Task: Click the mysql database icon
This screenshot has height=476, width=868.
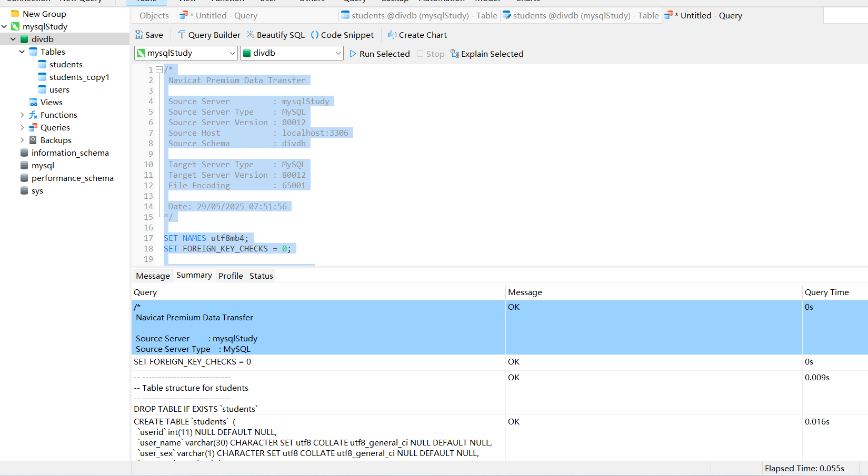Action: point(24,165)
